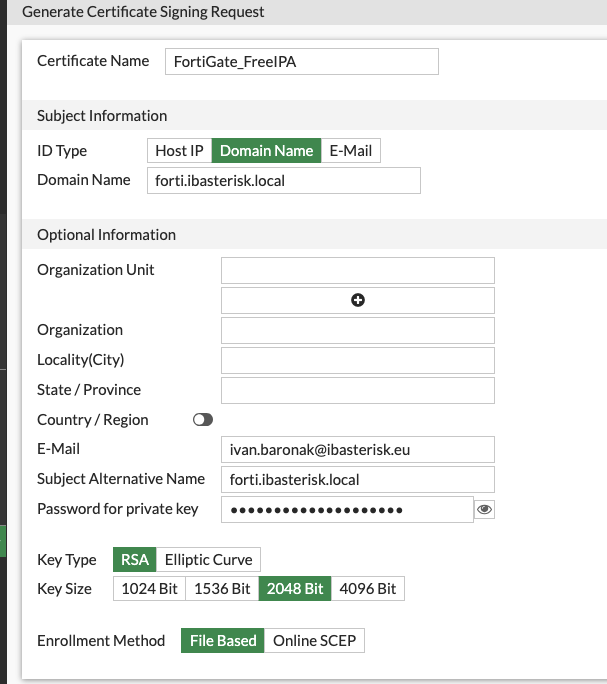Click the Key Type label
This screenshot has width=607, height=684.
point(67,560)
